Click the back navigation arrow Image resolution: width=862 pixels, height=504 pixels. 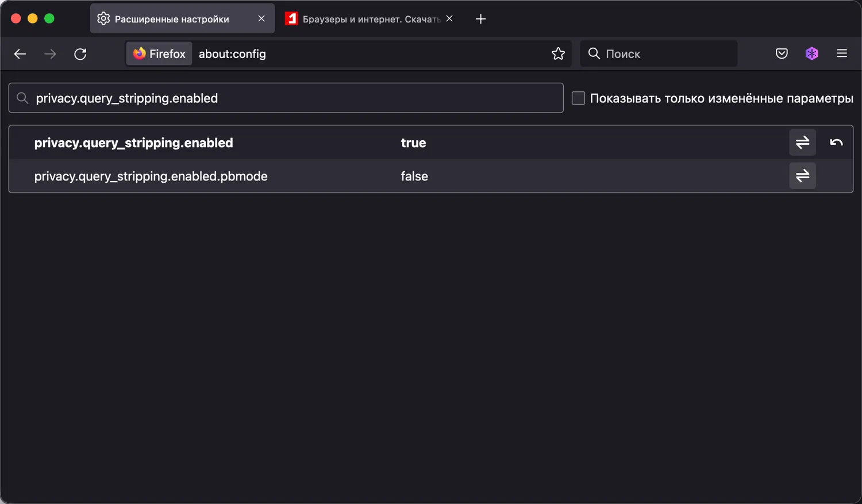tap(20, 54)
